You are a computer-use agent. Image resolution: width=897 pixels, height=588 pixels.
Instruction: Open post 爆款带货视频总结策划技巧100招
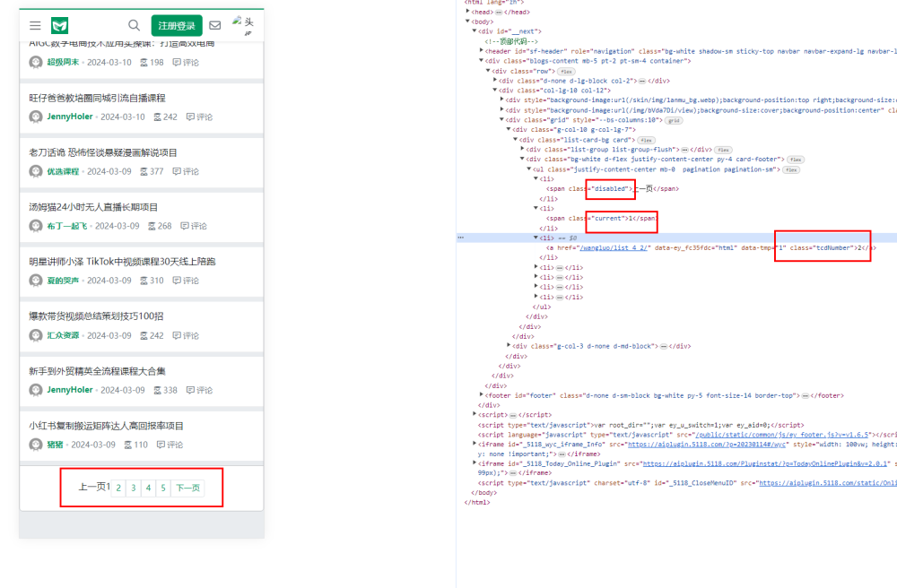click(96, 316)
